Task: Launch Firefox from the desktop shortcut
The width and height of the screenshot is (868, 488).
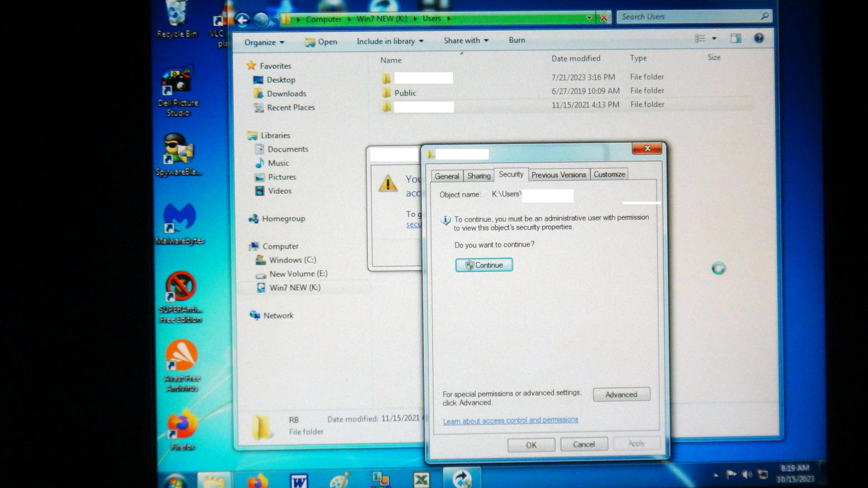Action: [182, 429]
